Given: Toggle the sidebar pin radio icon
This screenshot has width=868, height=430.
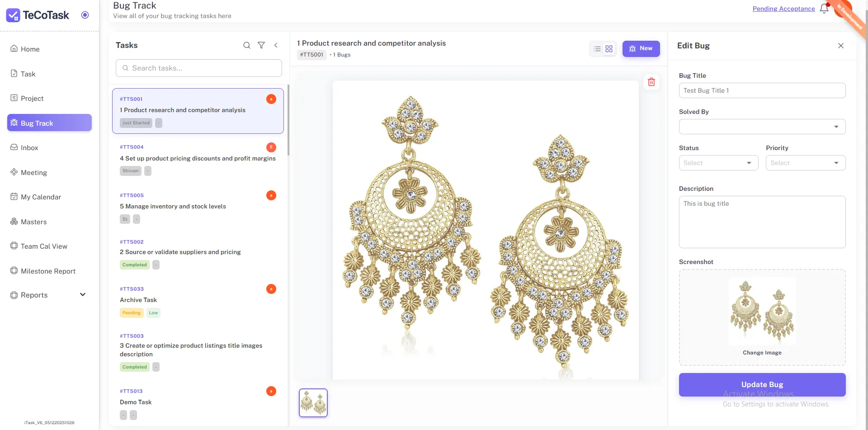Looking at the screenshot, I should click(x=85, y=15).
